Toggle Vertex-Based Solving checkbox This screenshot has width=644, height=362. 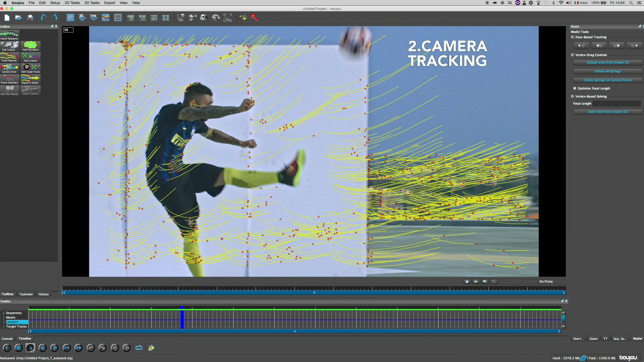tap(573, 97)
